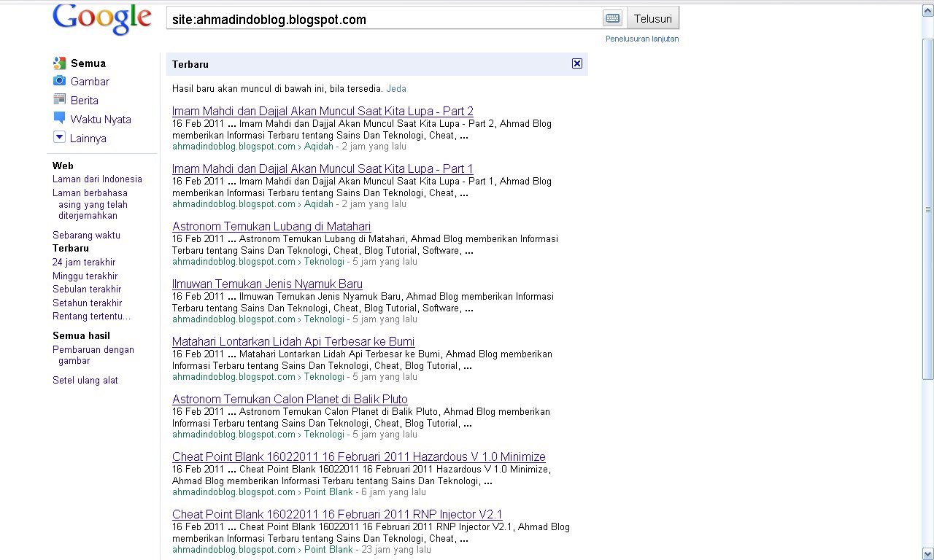This screenshot has width=934, height=560.
Task: Open Astronom Temukan Calon Planet di Balik Pluto
Action: coord(290,399)
